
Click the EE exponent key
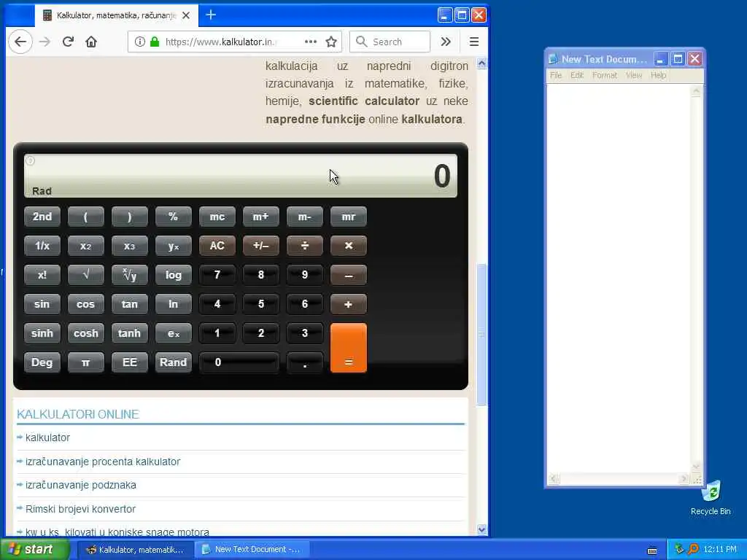130,362
